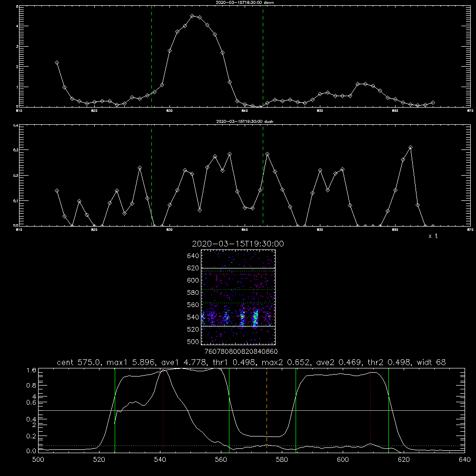Click the horizontal white threshold line in the bottom plot
This screenshot has height=476, width=476.
click(x=251, y=410)
